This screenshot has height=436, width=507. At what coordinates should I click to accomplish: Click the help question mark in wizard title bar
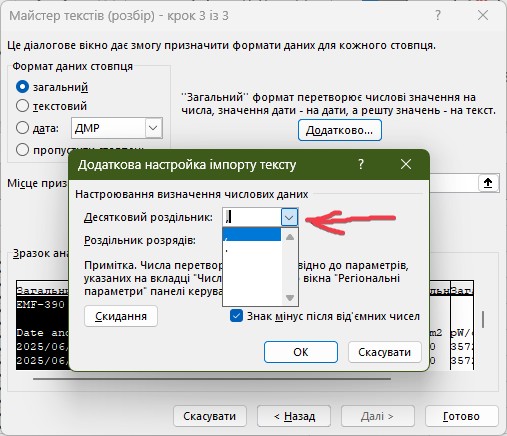438,15
